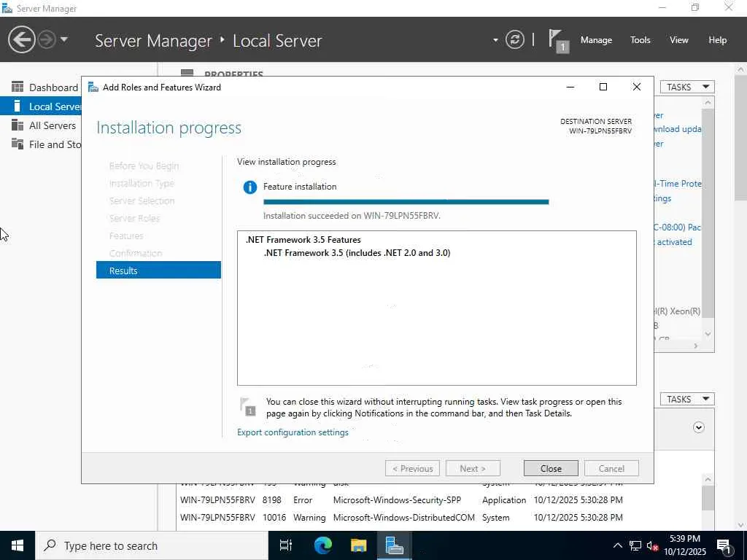Select the Results step in wizard sidebar
The height and width of the screenshot is (560, 747).
158,271
